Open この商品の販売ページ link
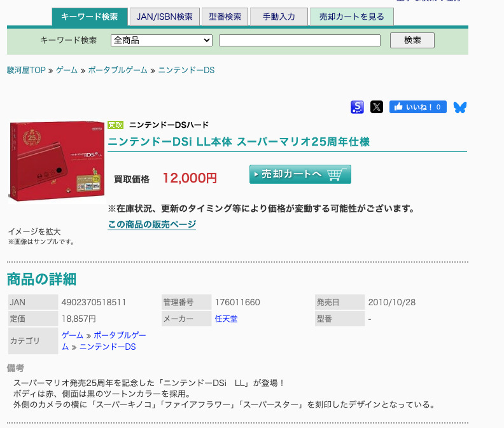 coord(151,224)
